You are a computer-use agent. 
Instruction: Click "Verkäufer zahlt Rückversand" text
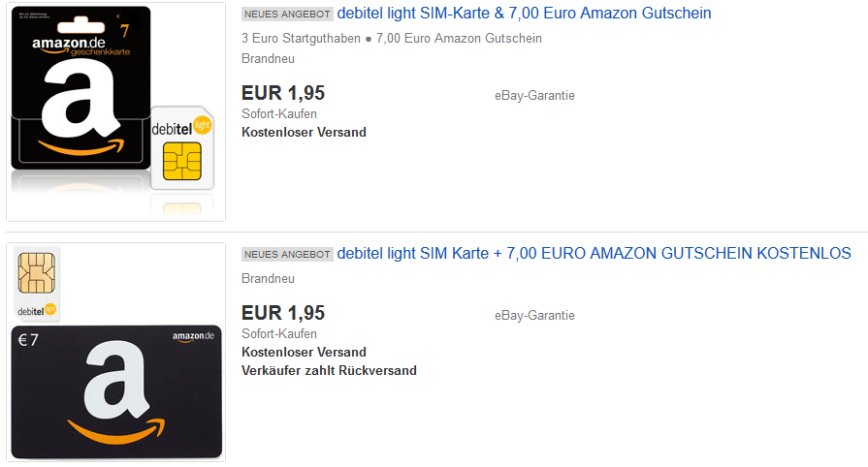click(x=329, y=370)
